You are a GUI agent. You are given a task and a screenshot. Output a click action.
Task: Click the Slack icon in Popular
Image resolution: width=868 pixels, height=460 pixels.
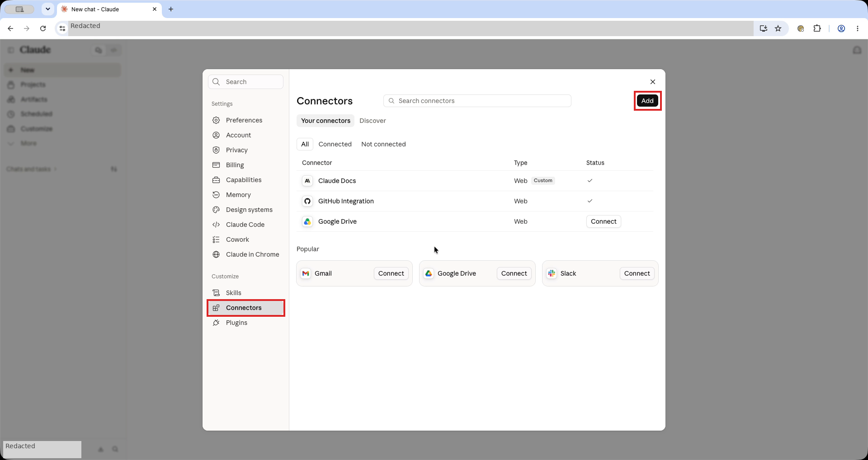(x=552, y=273)
